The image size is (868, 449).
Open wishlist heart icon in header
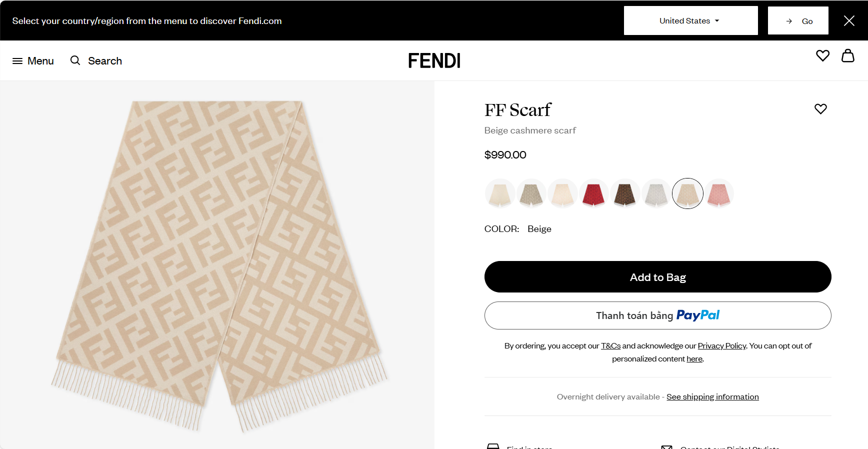click(x=822, y=55)
